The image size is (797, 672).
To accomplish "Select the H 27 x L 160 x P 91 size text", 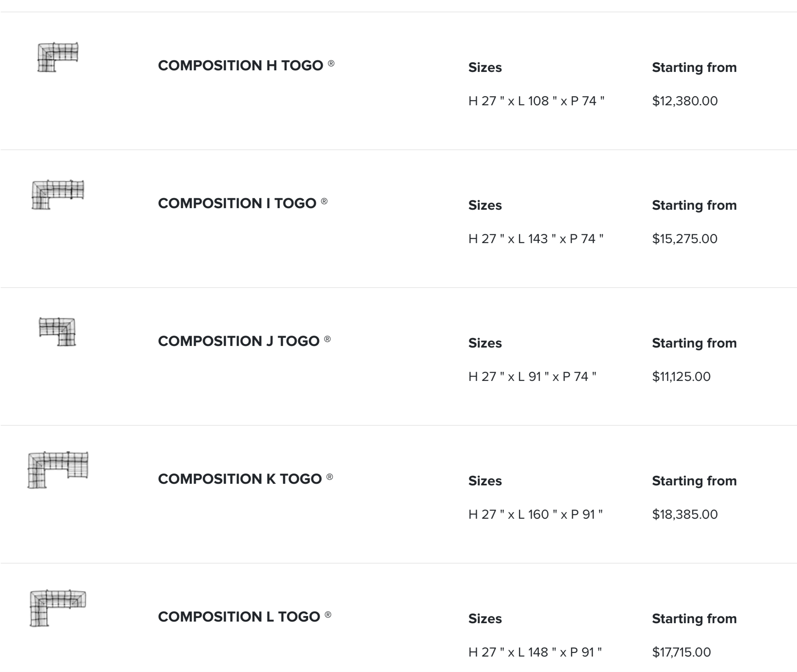I will [536, 514].
